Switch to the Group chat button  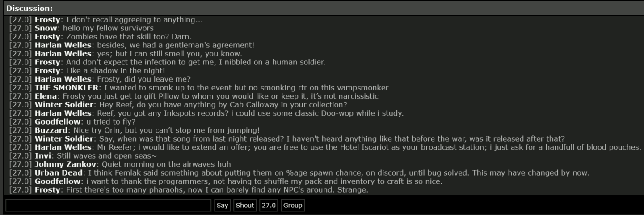[292, 206]
